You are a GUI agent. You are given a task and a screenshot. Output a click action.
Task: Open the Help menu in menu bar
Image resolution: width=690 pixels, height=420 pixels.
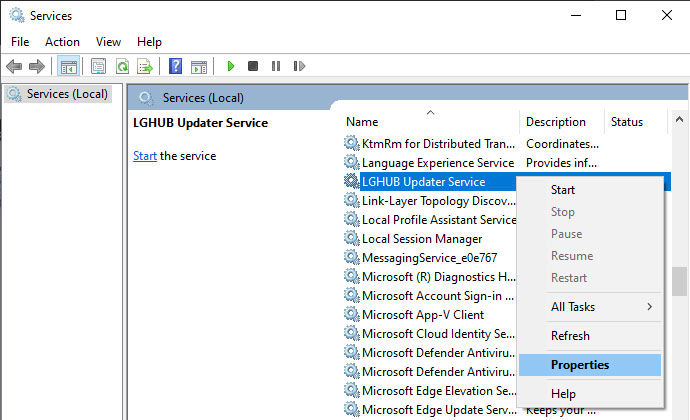point(149,42)
